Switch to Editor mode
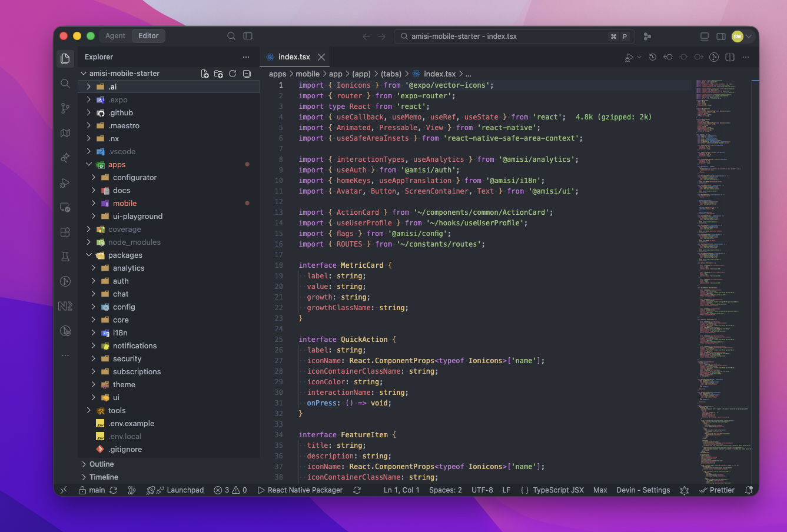The image size is (787, 532). pyautogui.click(x=148, y=36)
